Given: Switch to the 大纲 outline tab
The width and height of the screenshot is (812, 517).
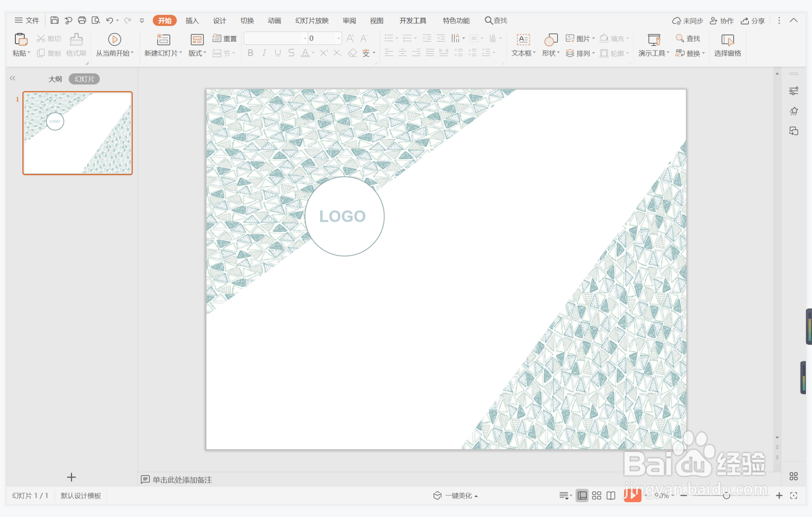Looking at the screenshot, I should (x=55, y=79).
